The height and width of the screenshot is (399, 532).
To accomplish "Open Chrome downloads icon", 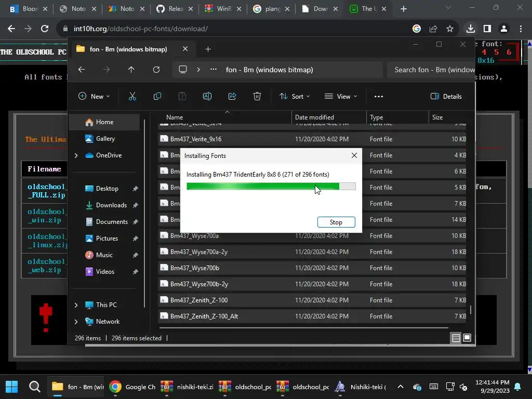I will pos(470,29).
